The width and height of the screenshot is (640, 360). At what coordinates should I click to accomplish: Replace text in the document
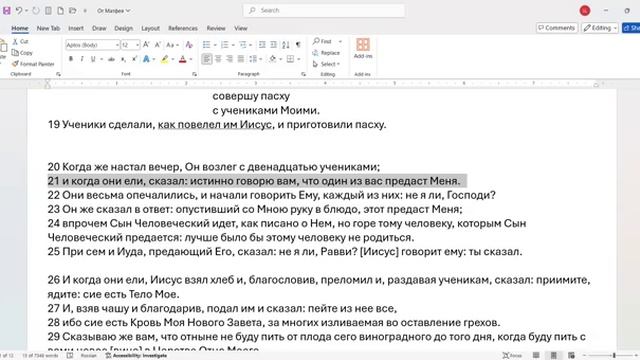[326, 53]
